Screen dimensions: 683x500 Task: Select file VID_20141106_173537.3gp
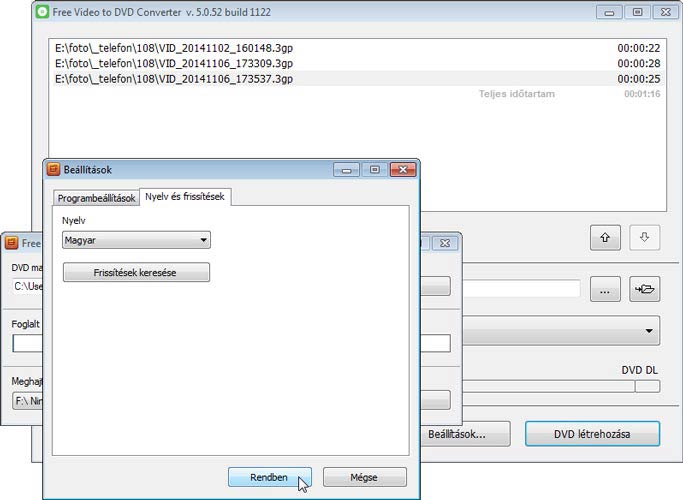click(174, 79)
